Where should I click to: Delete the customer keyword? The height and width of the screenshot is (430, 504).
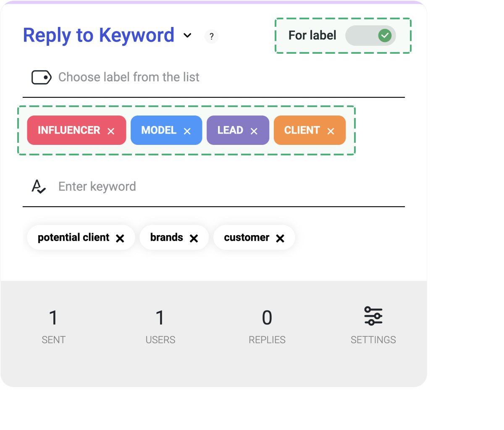280,239
